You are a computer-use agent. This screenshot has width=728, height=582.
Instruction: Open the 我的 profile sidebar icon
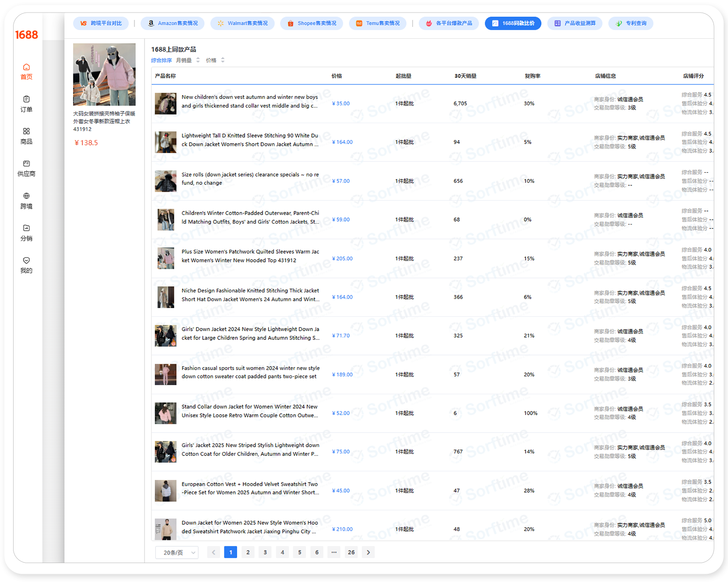[x=26, y=261]
